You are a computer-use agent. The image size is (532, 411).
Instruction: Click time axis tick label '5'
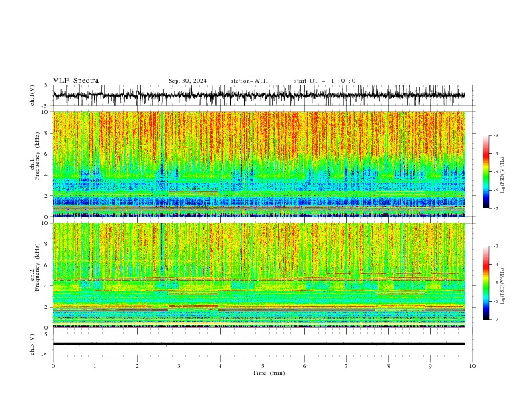[263, 366]
